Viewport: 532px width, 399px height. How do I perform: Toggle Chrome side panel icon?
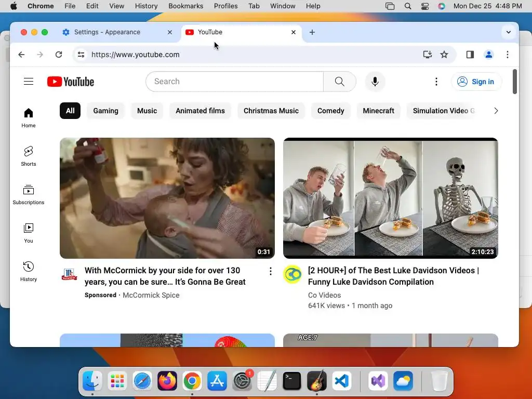(x=470, y=54)
